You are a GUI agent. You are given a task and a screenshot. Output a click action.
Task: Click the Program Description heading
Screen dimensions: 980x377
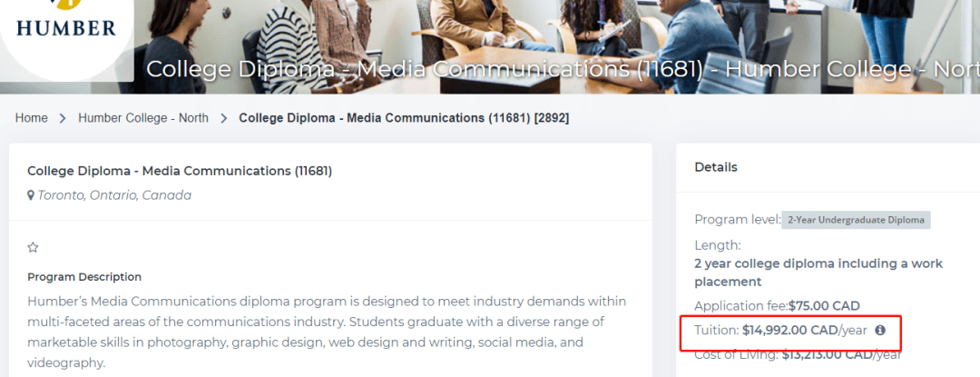tap(84, 277)
